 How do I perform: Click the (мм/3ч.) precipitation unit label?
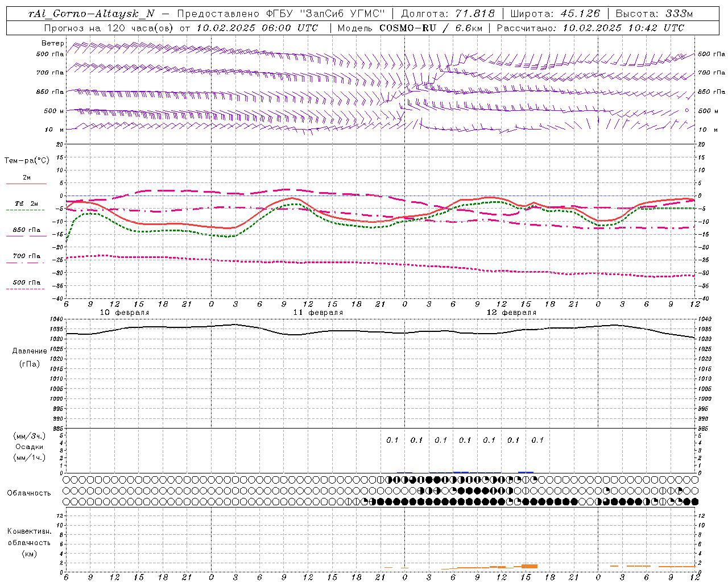tap(30, 436)
